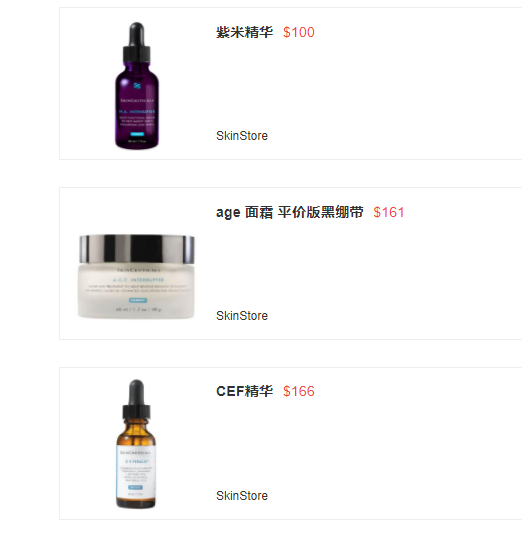Open SkinStore link in the CEF精华 card
522x541 pixels.
[242, 496]
